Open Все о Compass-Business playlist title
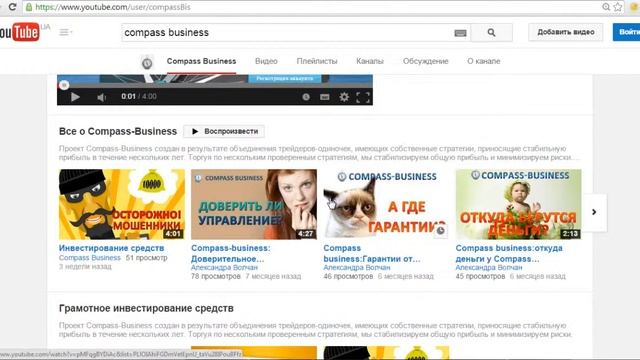 coord(118,131)
